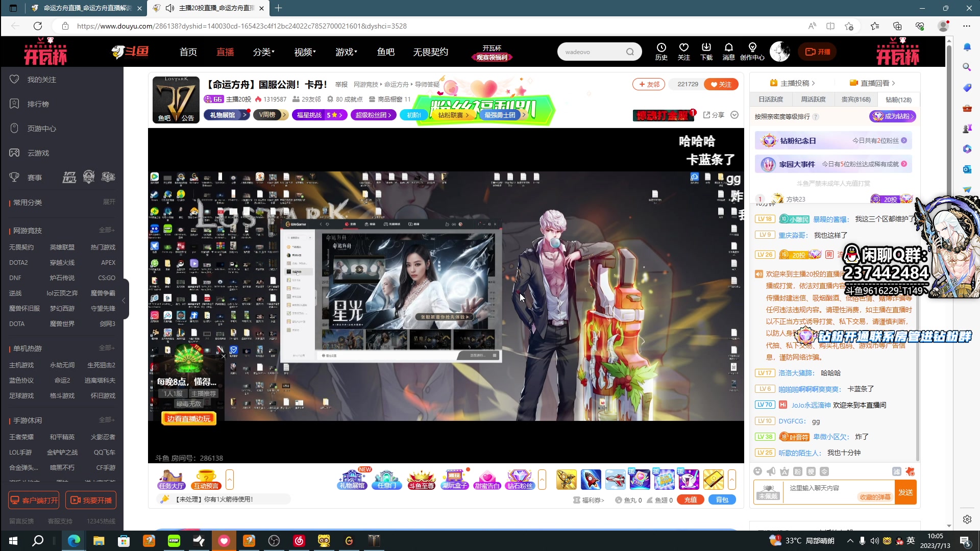
Task: Go to 首页 home tab
Action: click(x=188, y=52)
